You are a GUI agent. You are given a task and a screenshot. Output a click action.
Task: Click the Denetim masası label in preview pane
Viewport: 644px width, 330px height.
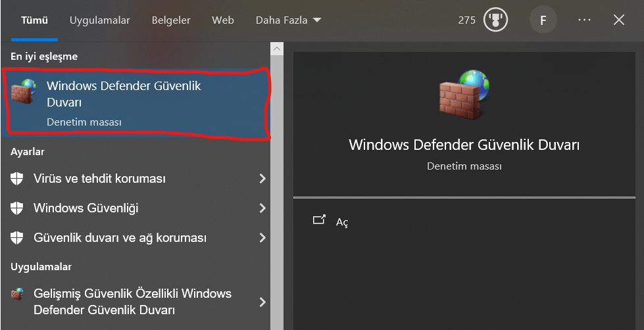pyautogui.click(x=464, y=166)
